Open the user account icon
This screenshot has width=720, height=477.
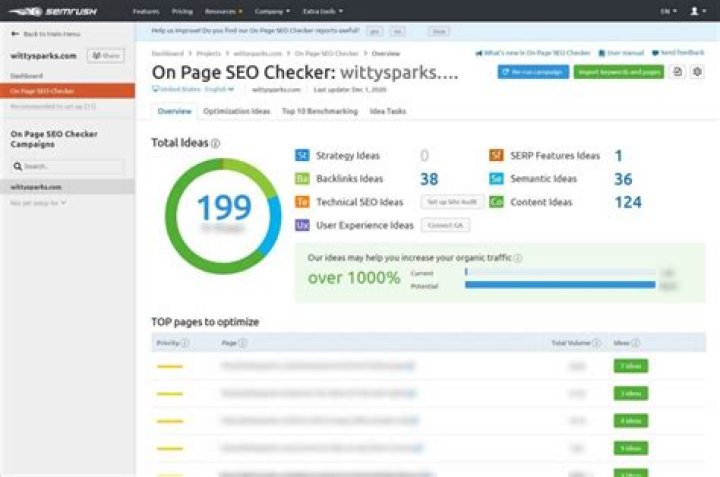pyautogui.click(x=694, y=11)
